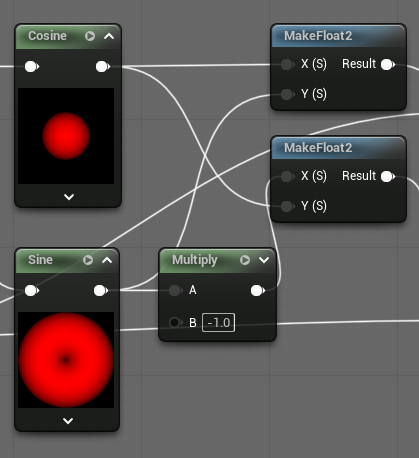This screenshot has height=458, width=419.
Task: Expand the Multiply node preview with the down chevron
Action: coord(264,260)
